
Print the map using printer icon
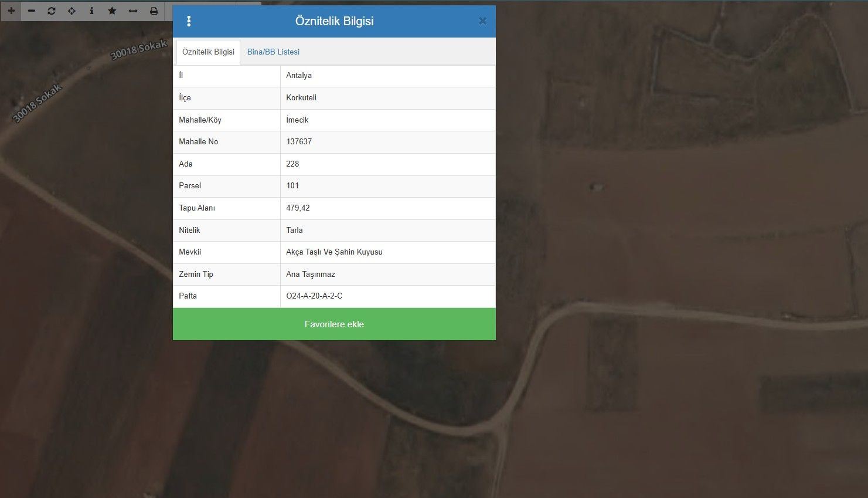pyautogui.click(x=154, y=11)
